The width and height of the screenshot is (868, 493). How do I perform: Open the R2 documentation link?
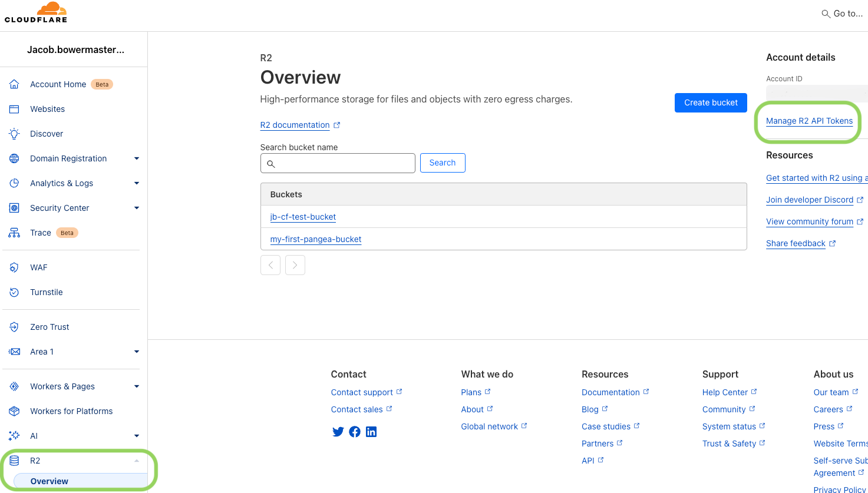[x=295, y=125]
